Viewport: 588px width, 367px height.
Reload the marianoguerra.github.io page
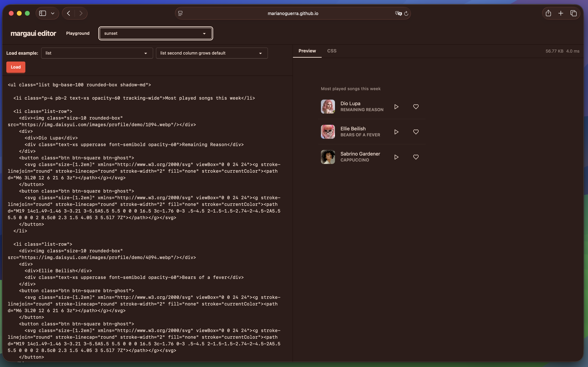pos(406,13)
